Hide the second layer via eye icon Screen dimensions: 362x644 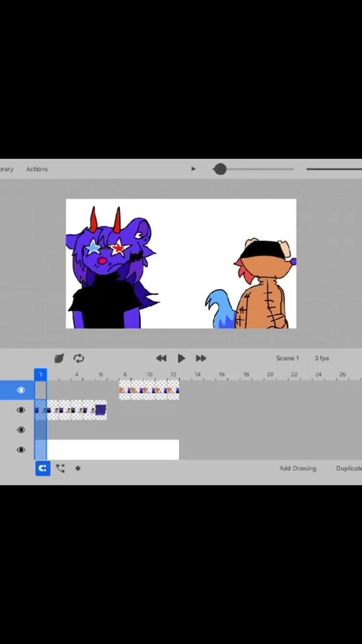click(x=21, y=410)
